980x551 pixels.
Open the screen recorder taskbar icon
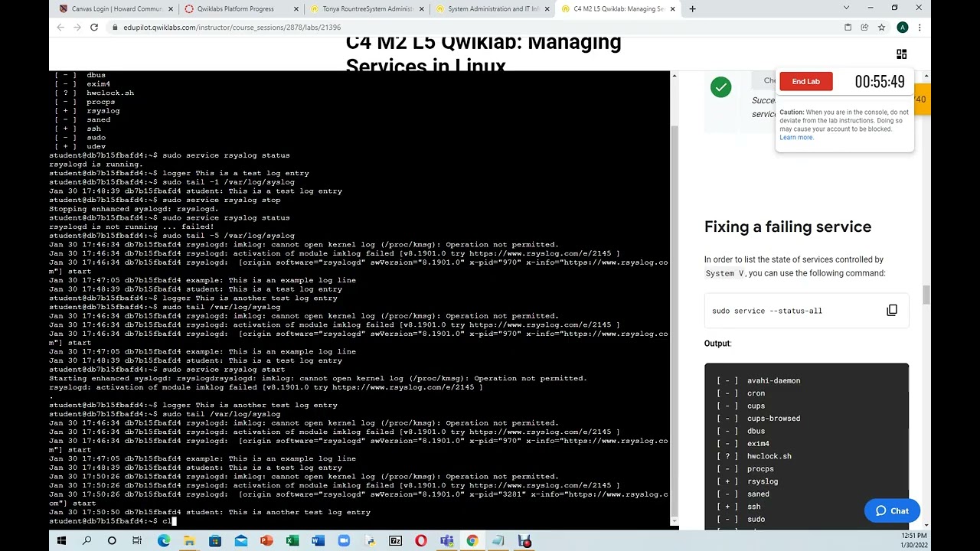pos(524,541)
